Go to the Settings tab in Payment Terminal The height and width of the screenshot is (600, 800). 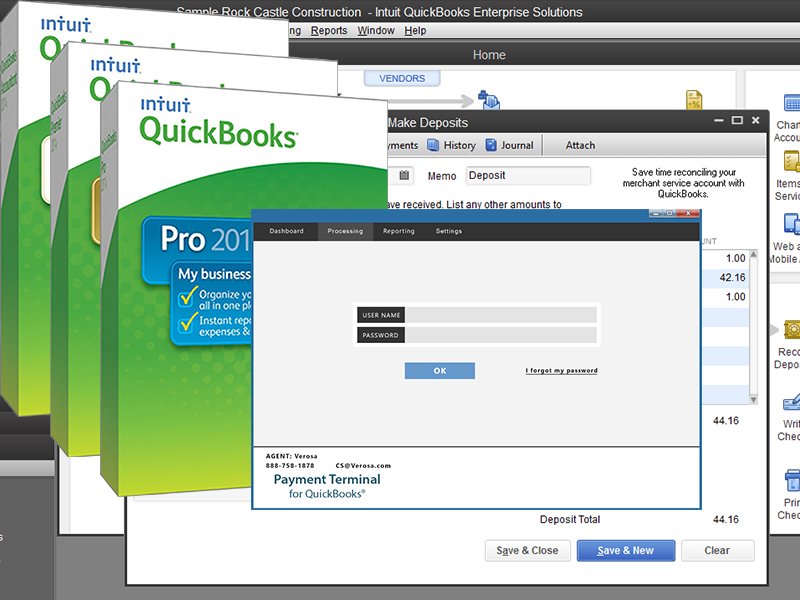[x=449, y=232]
